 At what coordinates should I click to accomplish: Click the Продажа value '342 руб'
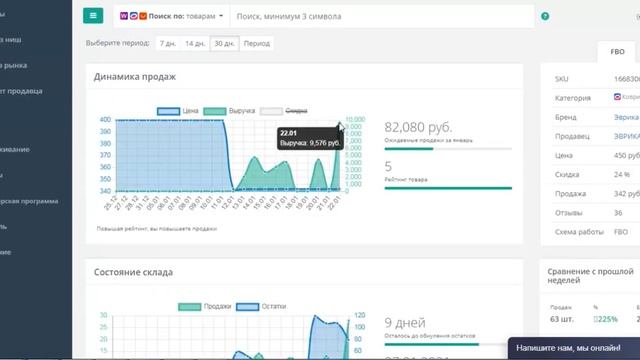(x=627, y=194)
